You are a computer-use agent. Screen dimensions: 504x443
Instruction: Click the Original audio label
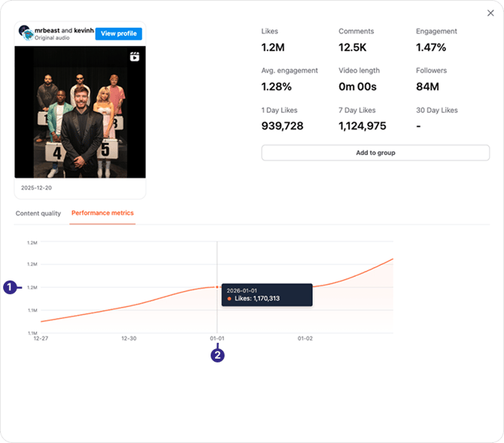click(52, 38)
